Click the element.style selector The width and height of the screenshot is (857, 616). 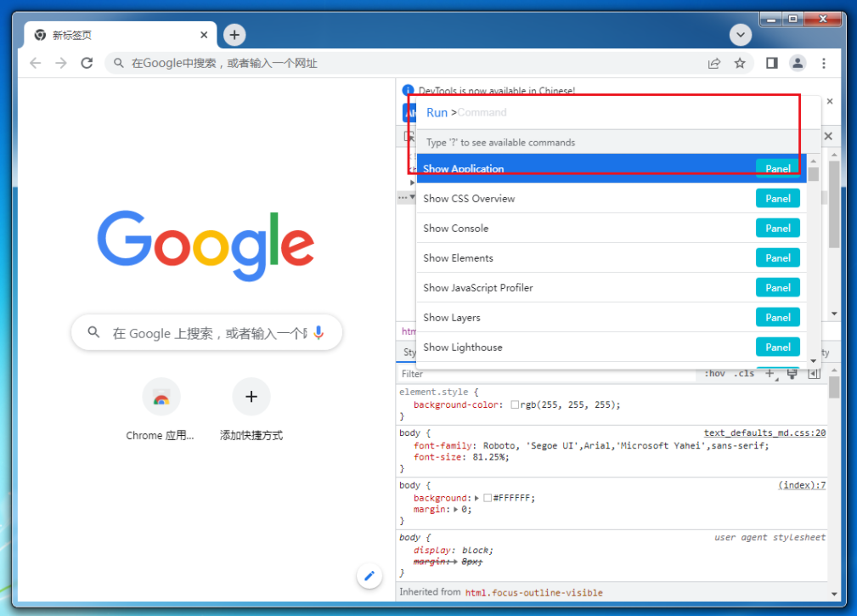(435, 392)
